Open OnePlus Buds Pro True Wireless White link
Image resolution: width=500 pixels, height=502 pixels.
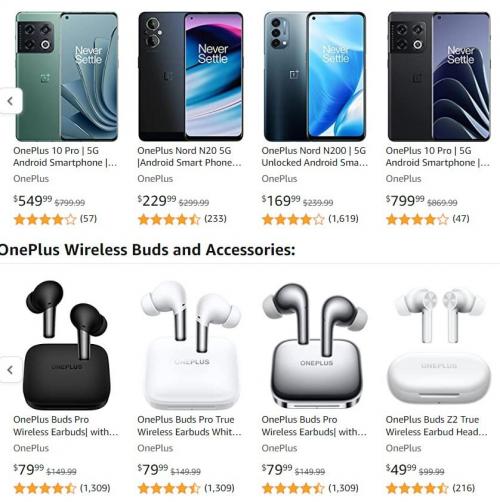tap(189, 426)
